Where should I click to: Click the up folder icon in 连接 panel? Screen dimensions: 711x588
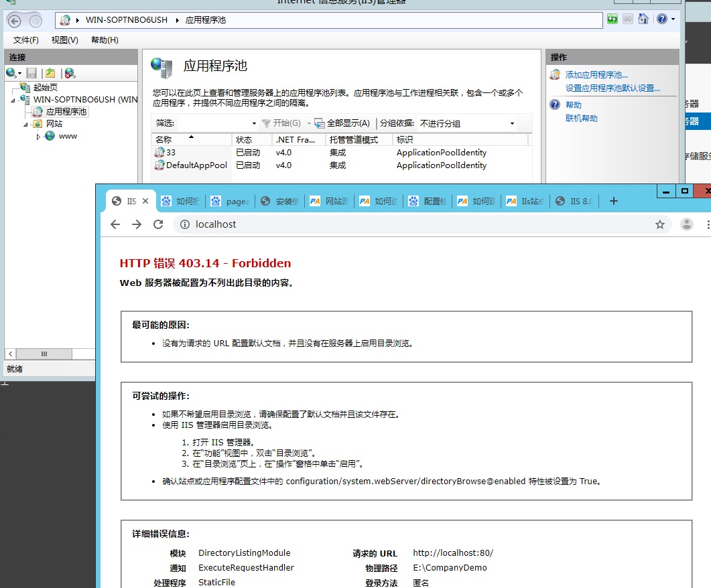click(x=50, y=73)
